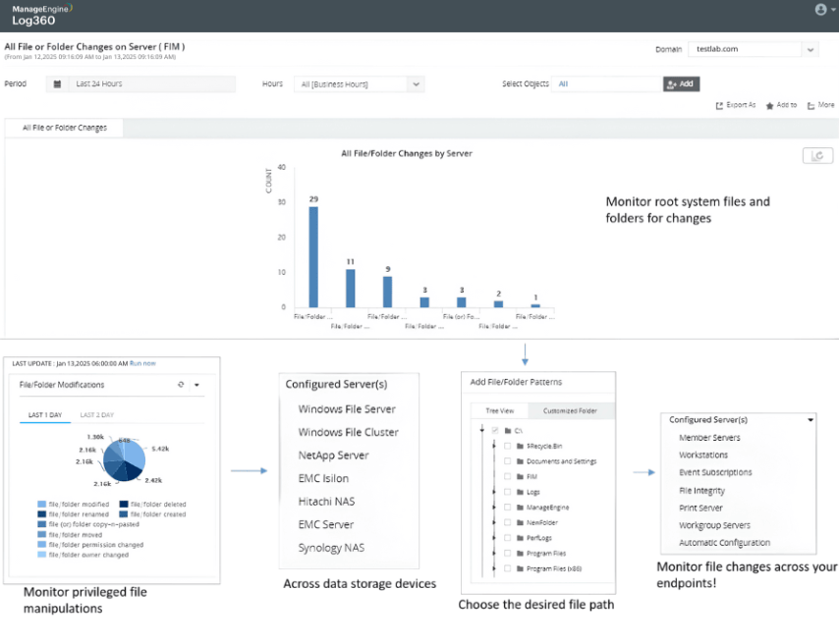The width and height of the screenshot is (839, 644).
Task: Click folder icon of Program Files (x86)
Action: [520, 569]
